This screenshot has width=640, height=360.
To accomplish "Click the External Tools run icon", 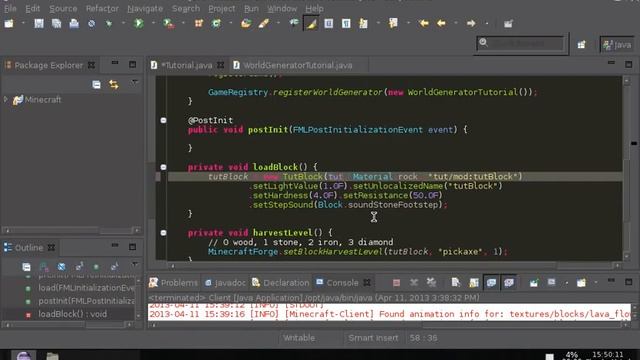I will click(x=168, y=24).
